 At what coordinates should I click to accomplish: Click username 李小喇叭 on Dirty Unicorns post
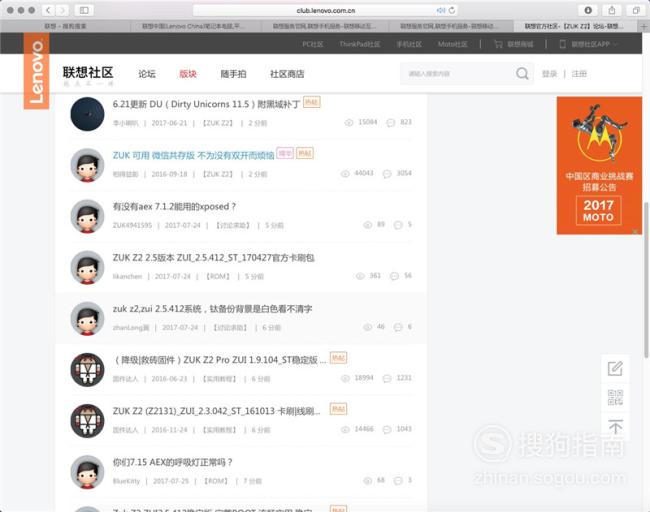(126, 123)
